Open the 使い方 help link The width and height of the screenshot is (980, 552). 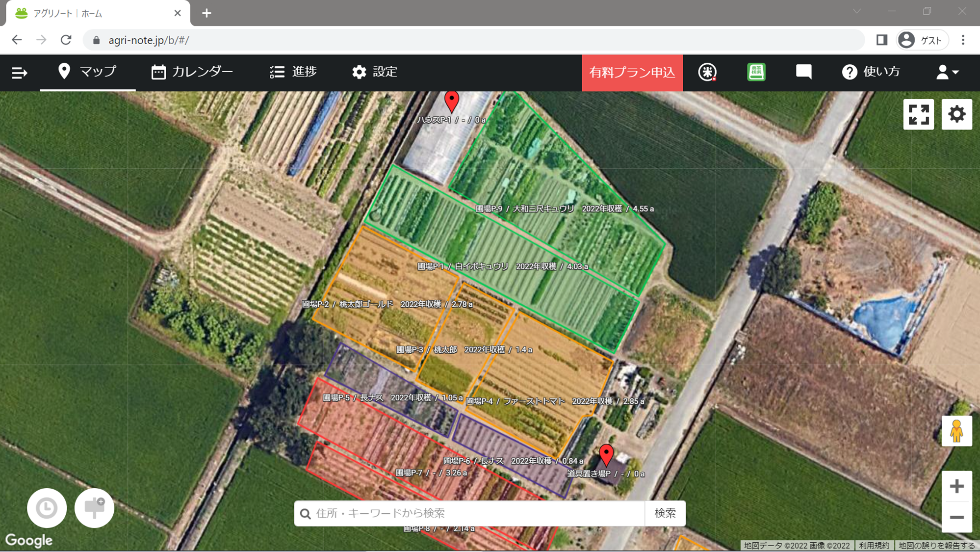pyautogui.click(x=871, y=72)
